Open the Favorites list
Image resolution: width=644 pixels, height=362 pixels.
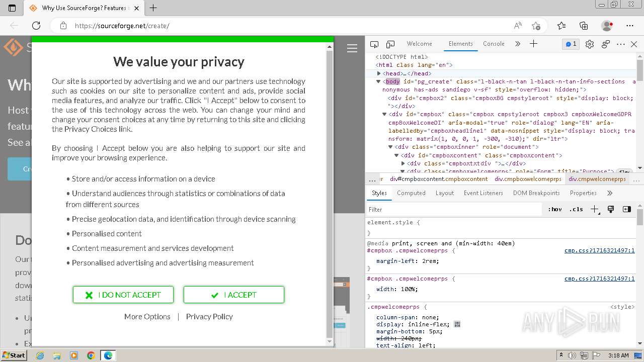561,26
